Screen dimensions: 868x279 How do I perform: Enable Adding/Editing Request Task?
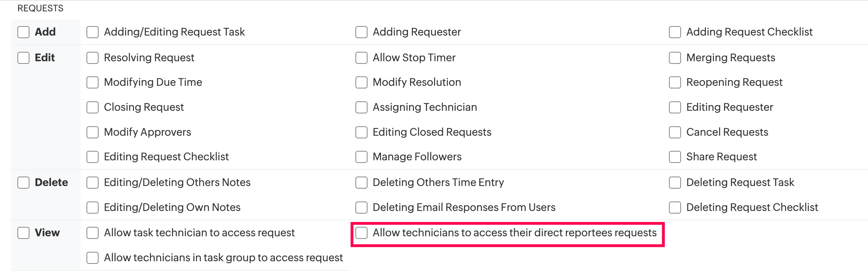tap(93, 32)
